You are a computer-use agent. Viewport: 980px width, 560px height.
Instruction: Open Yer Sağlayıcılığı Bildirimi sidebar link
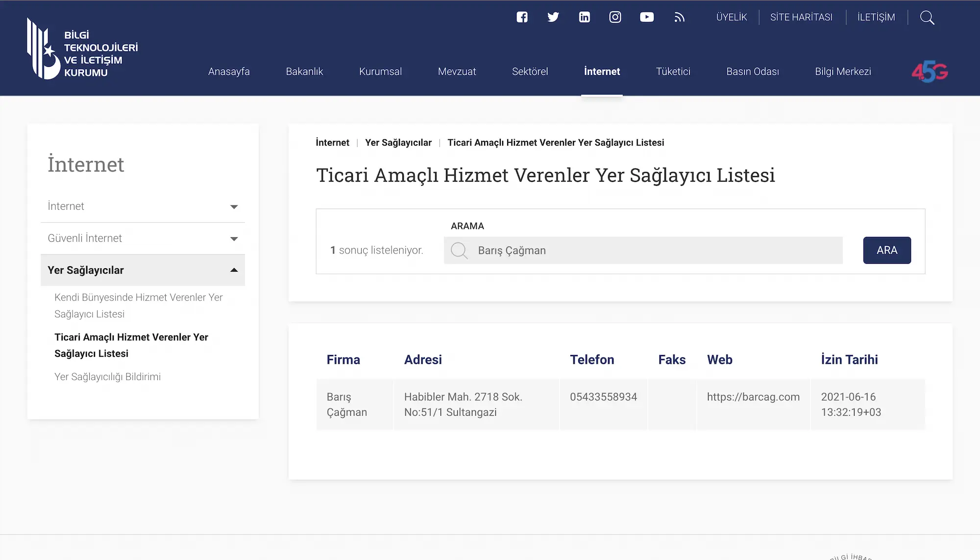[x=107, y=377]
